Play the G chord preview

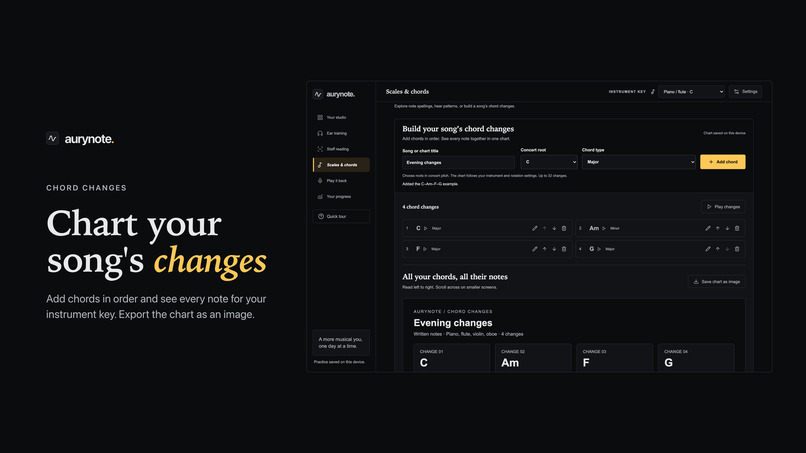coord(599,249)
